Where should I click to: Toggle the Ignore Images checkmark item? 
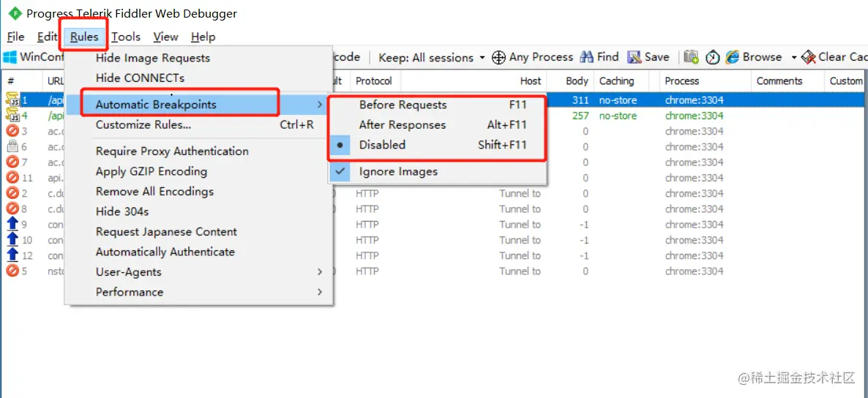(437, 172)
